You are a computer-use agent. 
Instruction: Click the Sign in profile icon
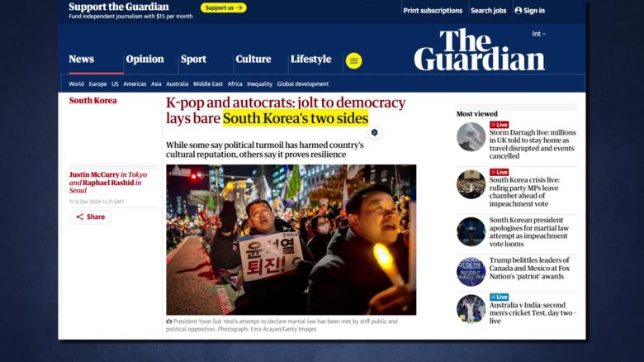pyautogui.click(x=519, y=10)
